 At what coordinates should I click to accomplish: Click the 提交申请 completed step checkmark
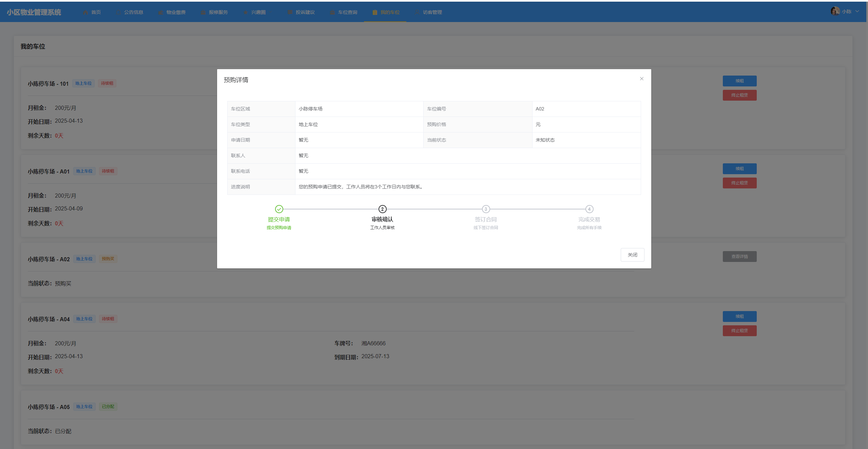coord(279,209)
